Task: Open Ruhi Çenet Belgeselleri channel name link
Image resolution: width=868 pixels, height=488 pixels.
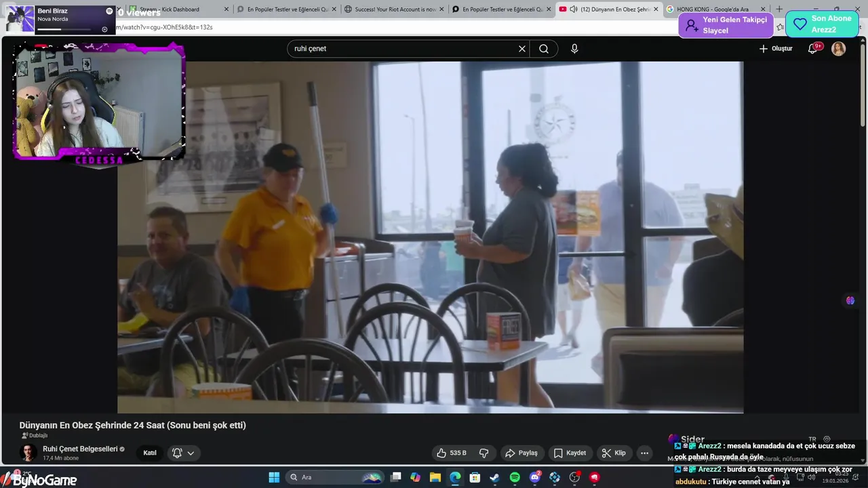Action: 80,449
